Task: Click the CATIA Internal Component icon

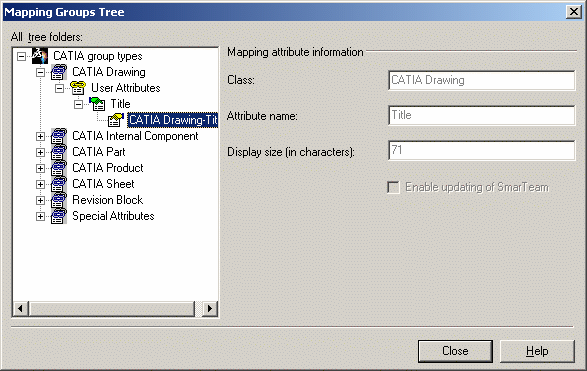Action: (59, 136)
